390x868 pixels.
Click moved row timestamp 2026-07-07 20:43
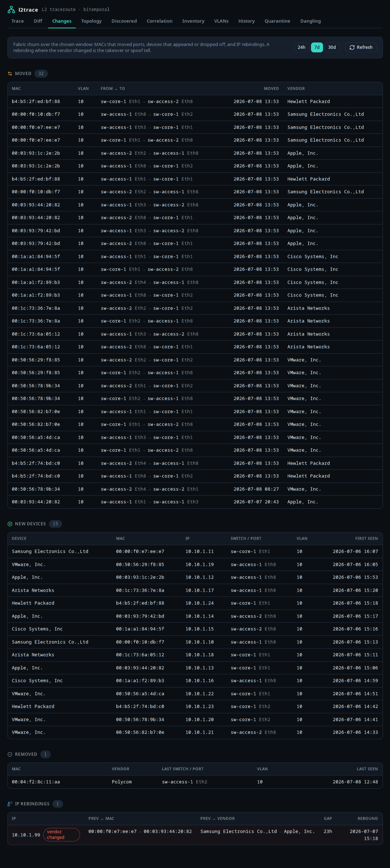[256, 502]
